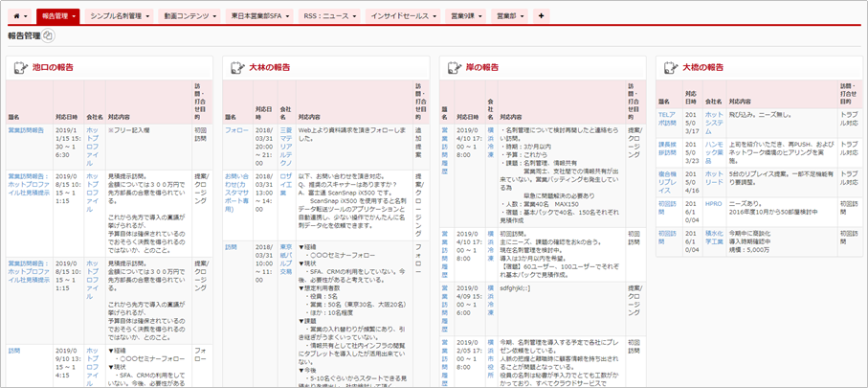Click the text 飛び込み。ニーズ無し。
The height and width of the screenshot is (388, 868).
[x=760, y=115]
